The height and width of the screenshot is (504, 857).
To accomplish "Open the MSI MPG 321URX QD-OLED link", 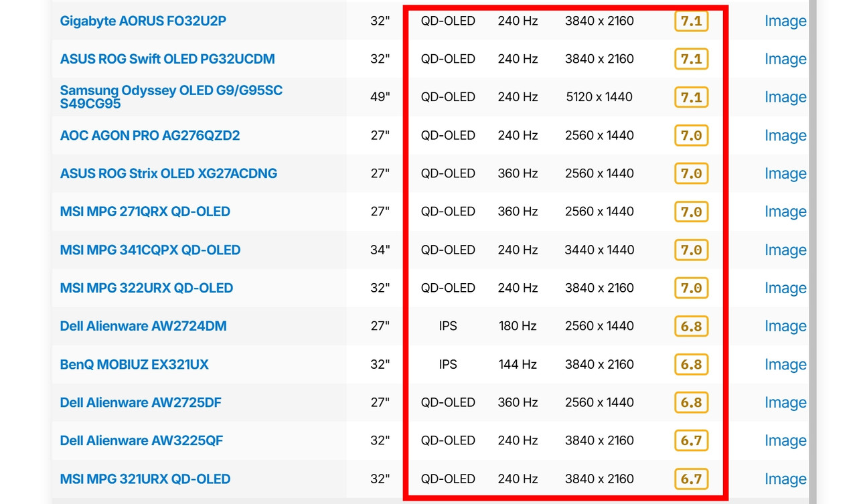I will tap(145, 479).
